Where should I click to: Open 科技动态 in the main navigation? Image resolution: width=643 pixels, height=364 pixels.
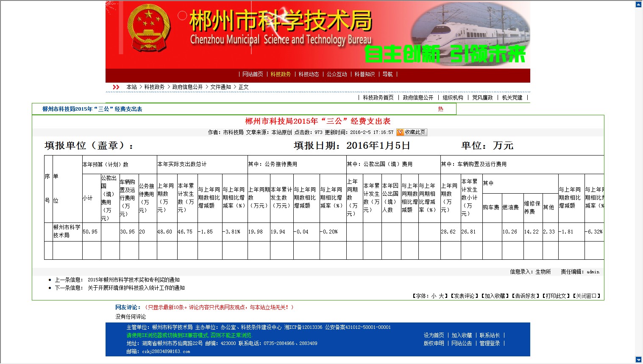pos(309,74)
